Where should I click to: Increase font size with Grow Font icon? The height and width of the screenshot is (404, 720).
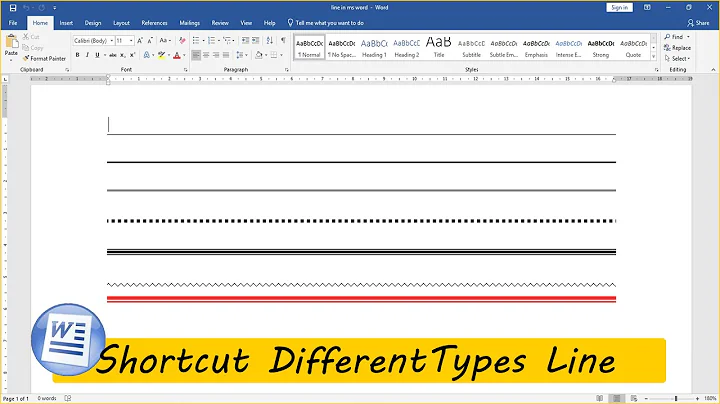(x=140, y=41)
